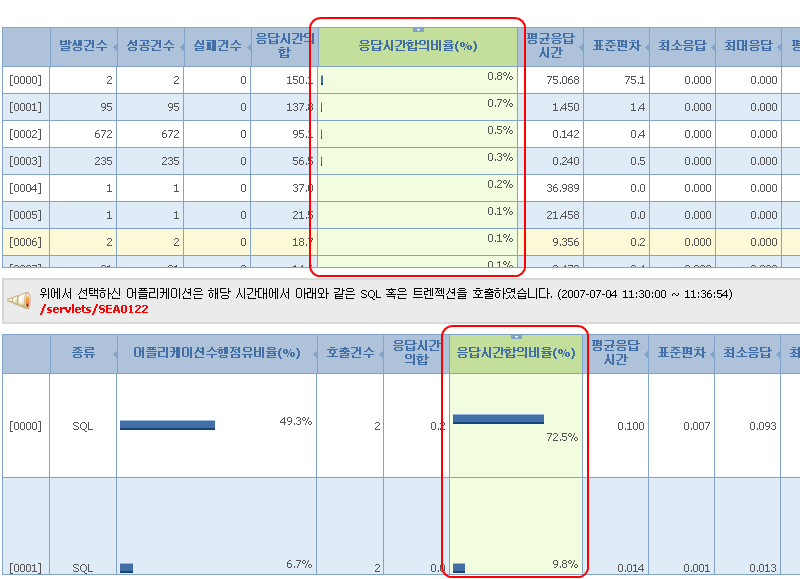Screen dimensions: 800x579
Task: Click the 9.8% response ratio bar
Action: click(x=459, y=568)
